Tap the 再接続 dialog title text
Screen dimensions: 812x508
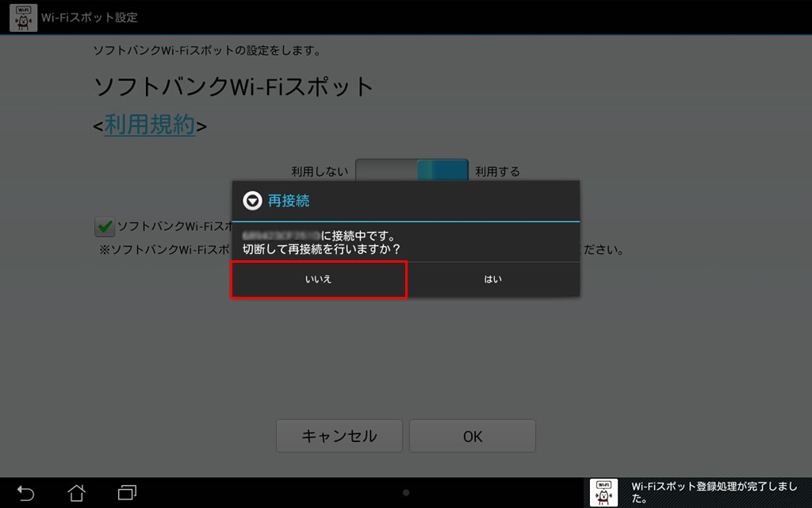click(x=289, y=201)
